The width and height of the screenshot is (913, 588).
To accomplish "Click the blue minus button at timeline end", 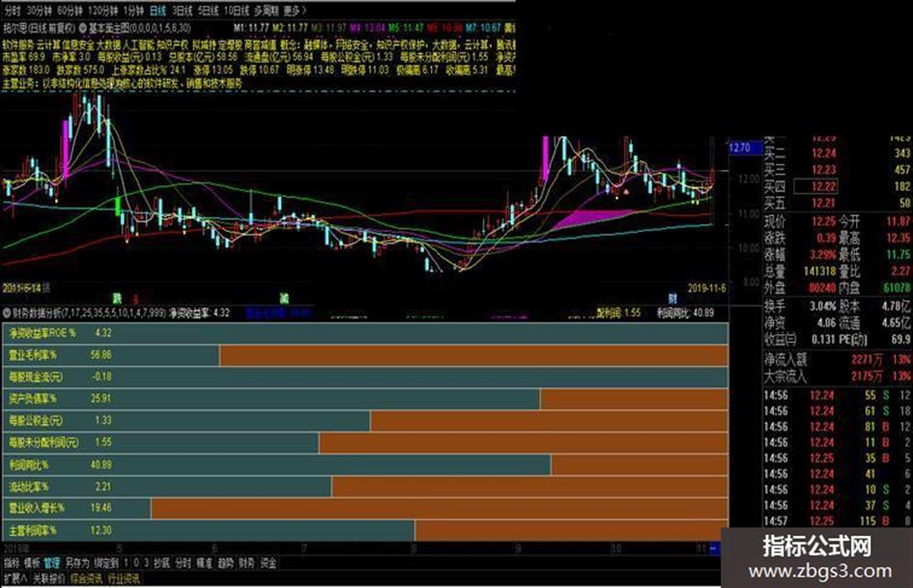I will pyautogui.click(x=714, y=548).
